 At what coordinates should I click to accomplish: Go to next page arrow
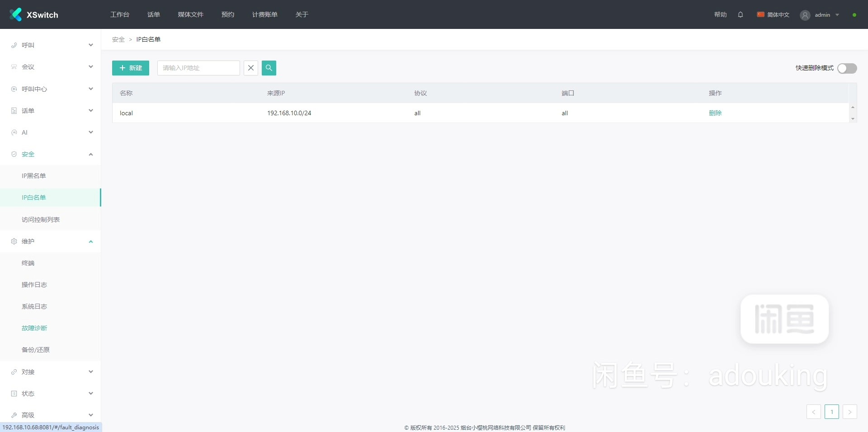850,412
